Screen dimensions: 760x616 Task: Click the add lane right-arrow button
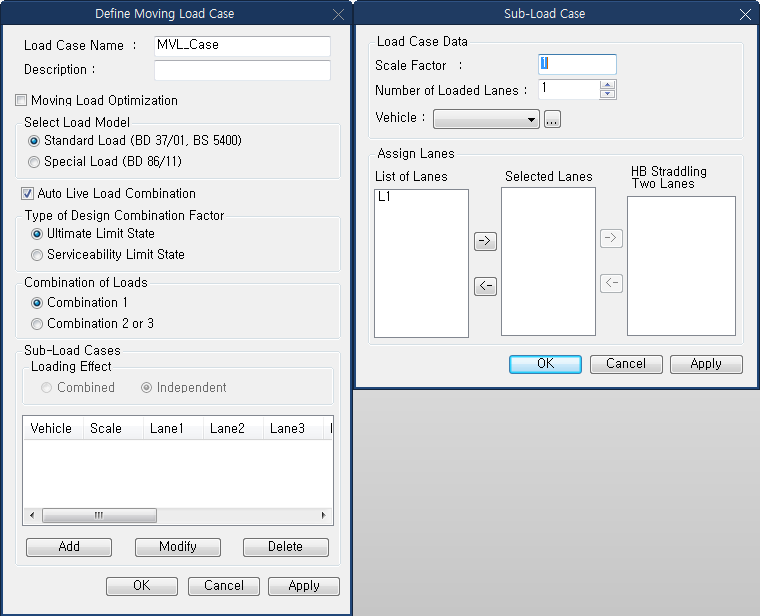(485, 241)
